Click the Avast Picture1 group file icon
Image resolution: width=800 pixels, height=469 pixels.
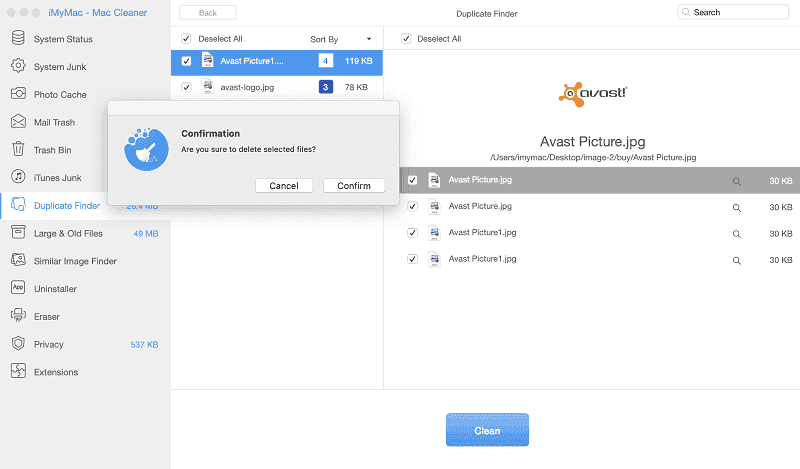[208, 60]
